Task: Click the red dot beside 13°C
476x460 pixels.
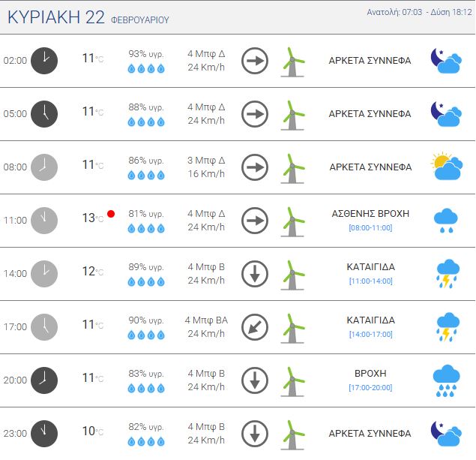Action: pyautogui.click(x=111, y=214)
